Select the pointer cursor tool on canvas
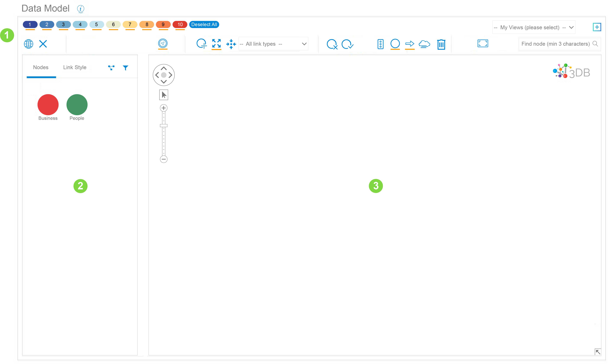 164,95
